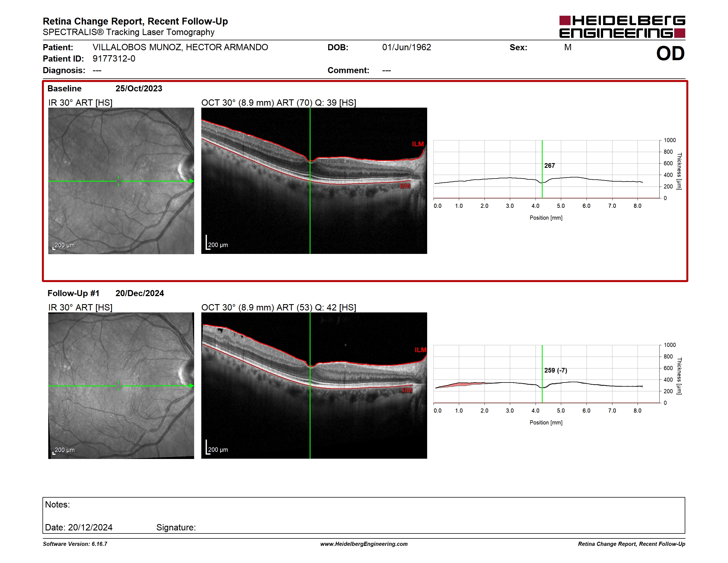Viewport: 728px width, 563px height.
Task: Click the Follow-Up OCT header 'ART (53) Q: 42 [HS]'
Action: 316,307
